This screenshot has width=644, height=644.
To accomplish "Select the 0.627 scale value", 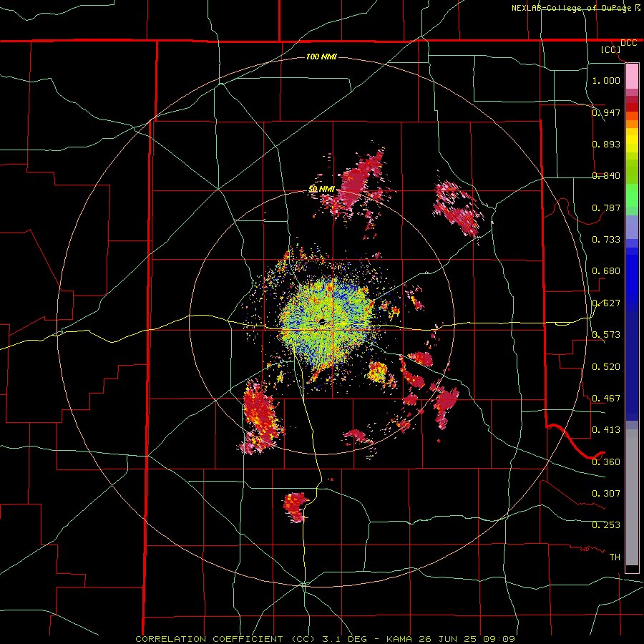I will point(606,303).
